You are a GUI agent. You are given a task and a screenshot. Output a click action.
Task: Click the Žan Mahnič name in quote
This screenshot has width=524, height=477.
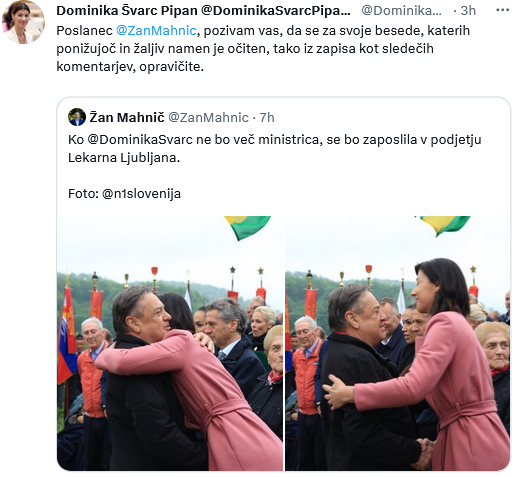(127, 118)
